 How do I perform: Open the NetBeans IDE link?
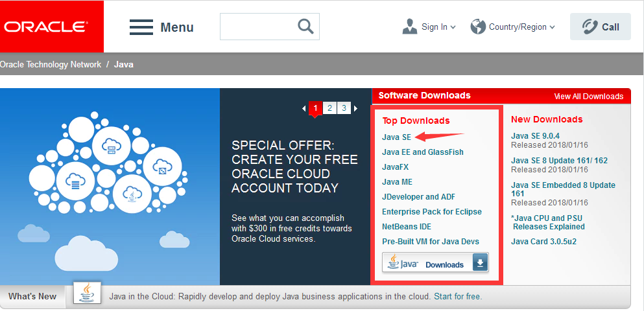(x=407, y=227)
